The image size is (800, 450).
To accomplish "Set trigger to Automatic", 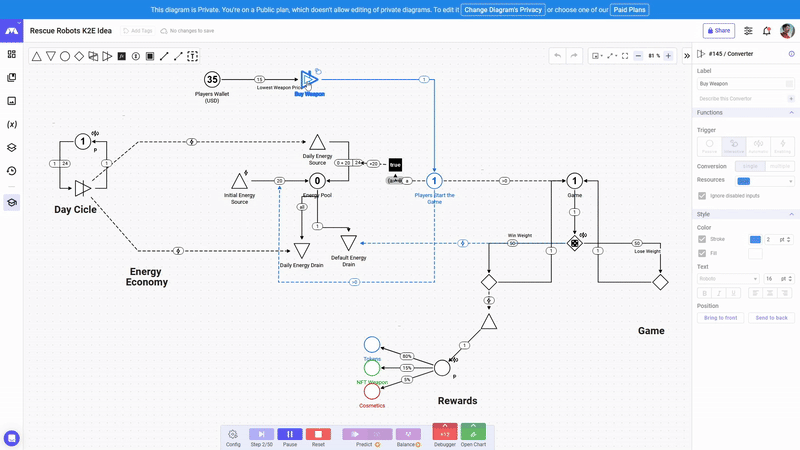I will click(x=758, y=146).
